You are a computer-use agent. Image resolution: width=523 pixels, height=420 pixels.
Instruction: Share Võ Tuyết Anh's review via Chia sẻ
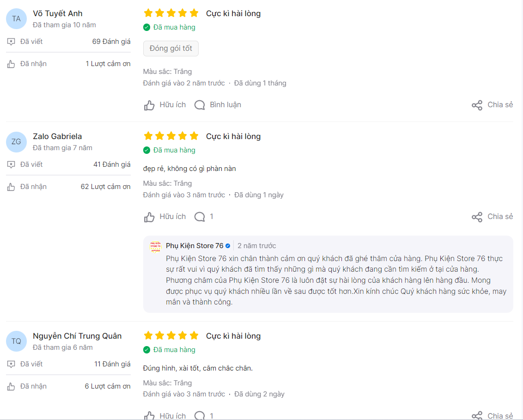tap(493, 105)
